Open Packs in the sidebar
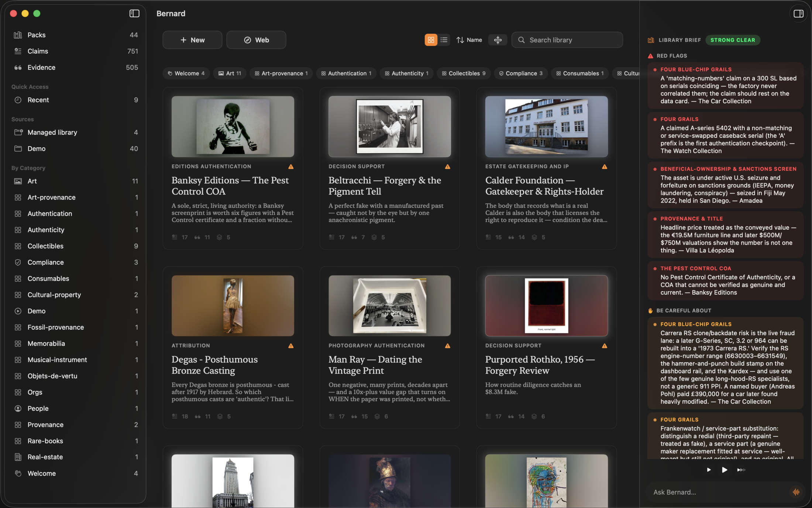Viewport: 812px width, 508px height. coord(76,35)
